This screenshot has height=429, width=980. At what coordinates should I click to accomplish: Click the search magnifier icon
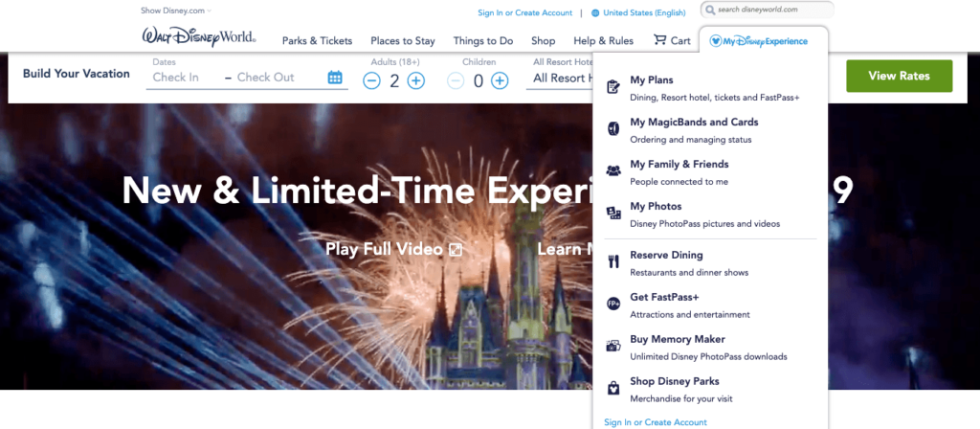tap(710, 10)
